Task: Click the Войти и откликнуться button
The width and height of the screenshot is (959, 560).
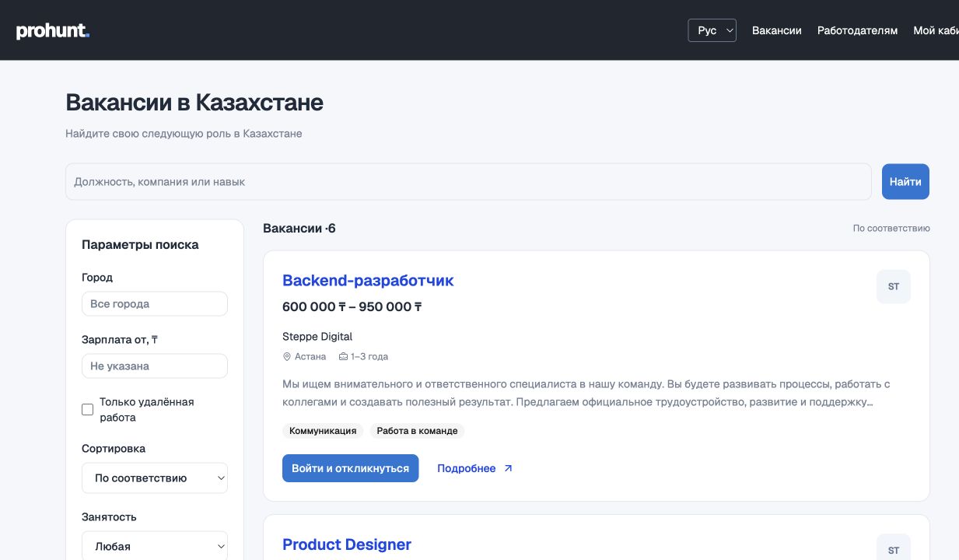Action: point(350,468)
